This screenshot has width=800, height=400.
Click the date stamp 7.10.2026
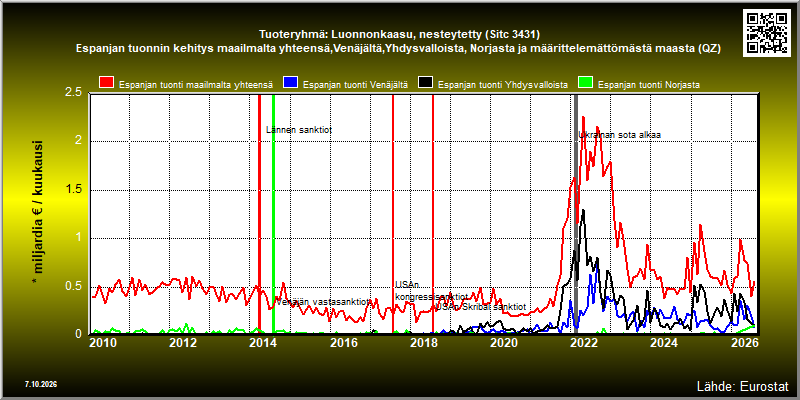click(41, 384)
